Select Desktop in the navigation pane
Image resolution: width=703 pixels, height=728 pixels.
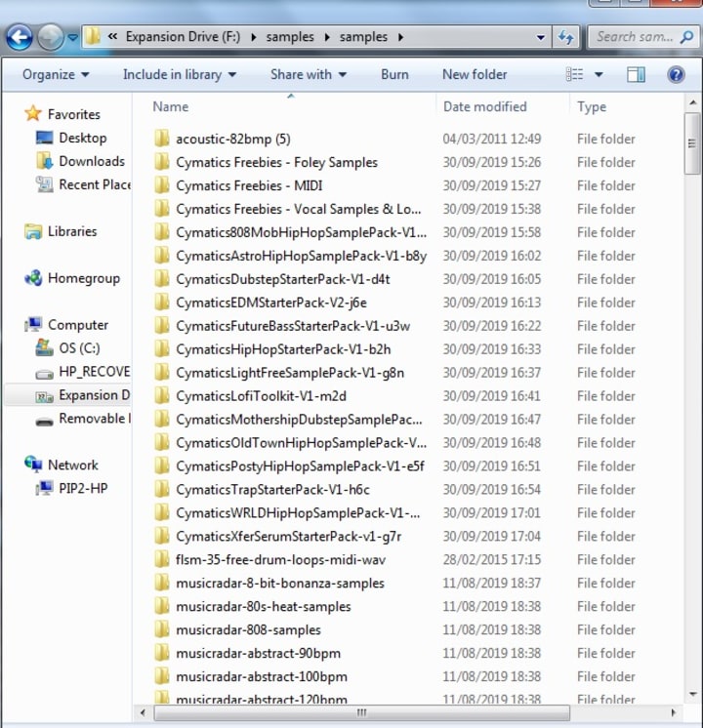click(82, 138)
